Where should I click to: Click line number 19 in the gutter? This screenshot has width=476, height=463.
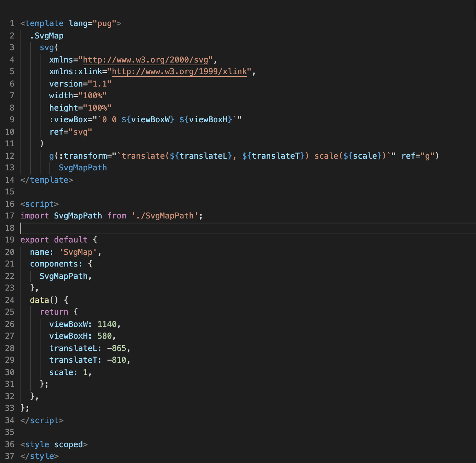pos(10,240)
